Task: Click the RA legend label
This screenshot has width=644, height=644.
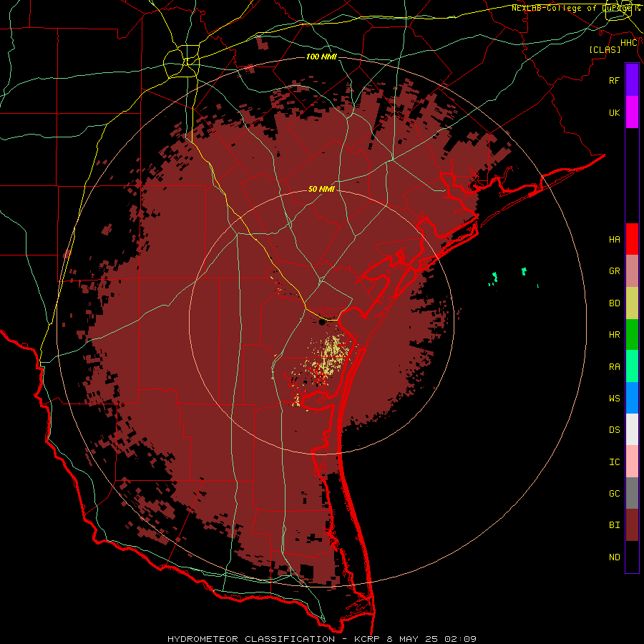Action: [614, 367]
